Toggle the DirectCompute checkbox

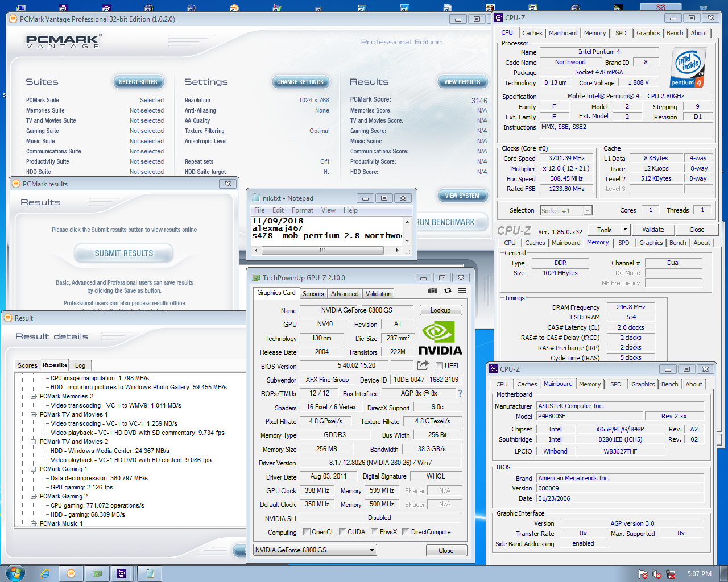tap(406, 532)
